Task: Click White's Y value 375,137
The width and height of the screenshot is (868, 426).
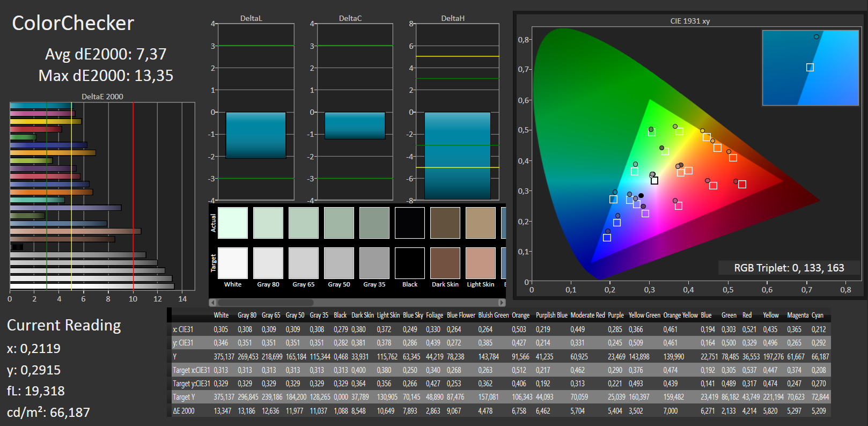Action: click(x=224, y=357)
